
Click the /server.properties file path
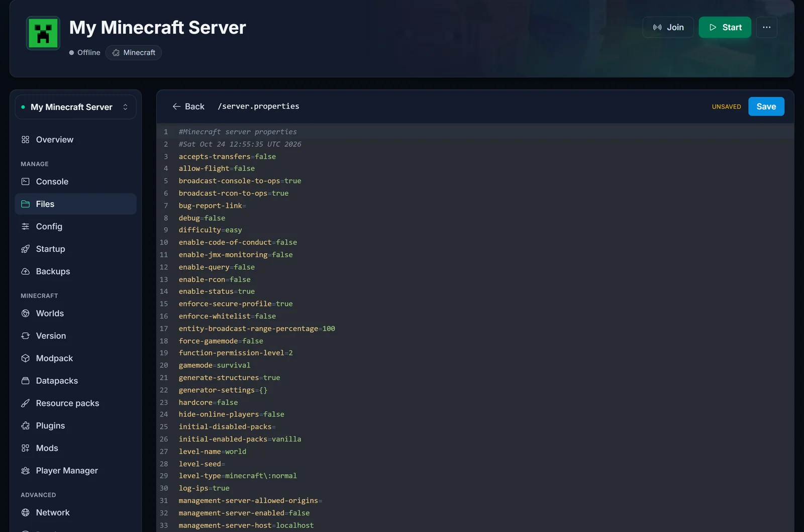[x=258, y=107]
